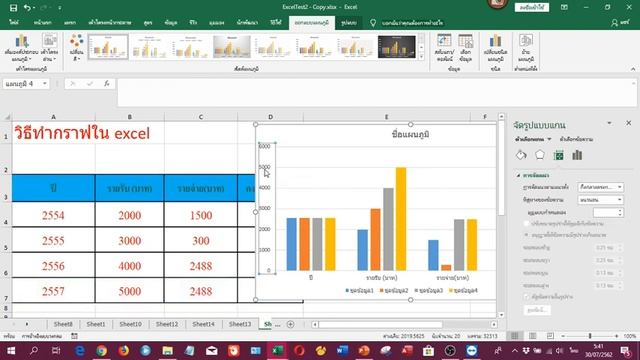The image size is (640, 360).
Task: Open the Format tab next to Chart Design
Action: click(x=349, y=23)
